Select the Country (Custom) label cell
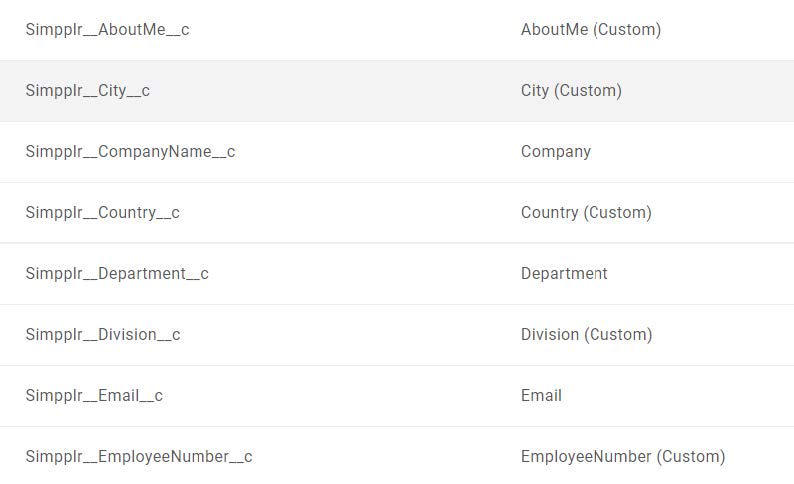This screenshot has height=484, width=794. [x=586, y=213]
